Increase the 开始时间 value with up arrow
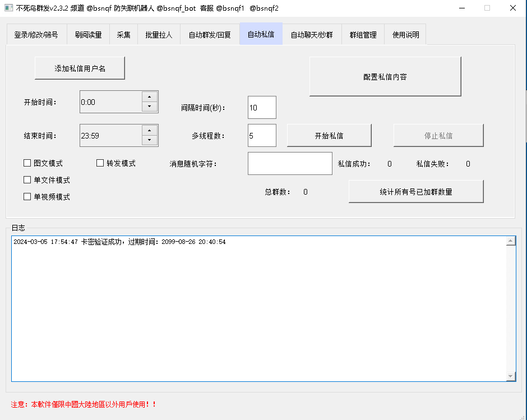 [x=150, y=96]
